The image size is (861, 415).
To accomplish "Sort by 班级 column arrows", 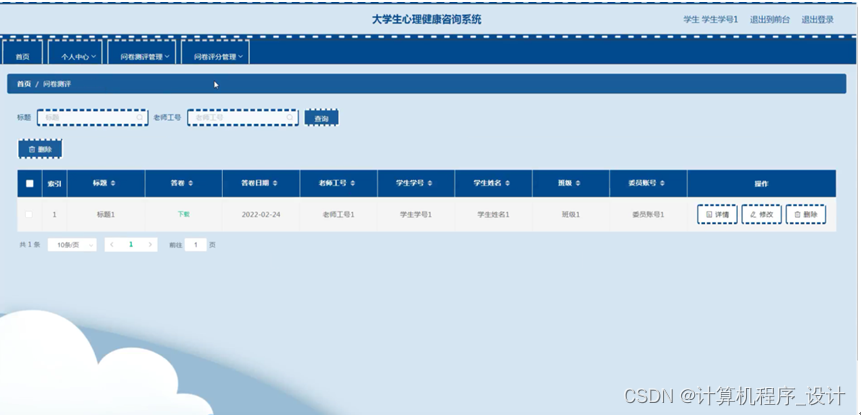I will tap(578, 183).
